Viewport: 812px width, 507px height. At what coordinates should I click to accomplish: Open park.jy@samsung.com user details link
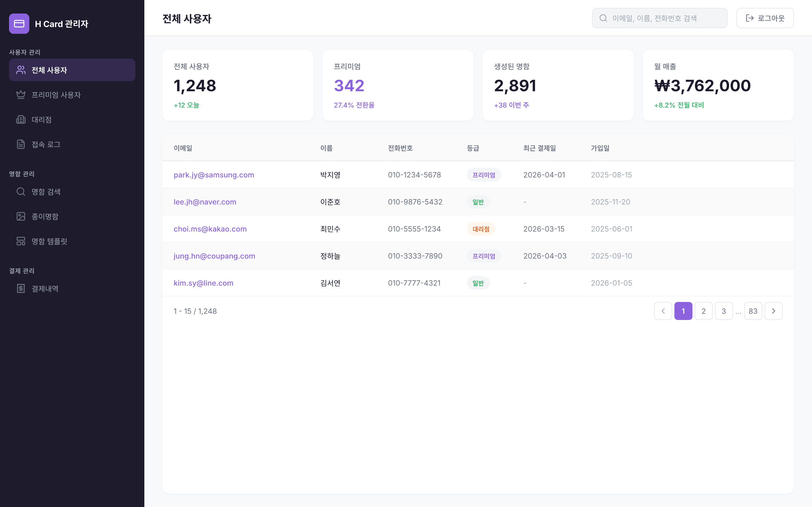click(214, 175)
